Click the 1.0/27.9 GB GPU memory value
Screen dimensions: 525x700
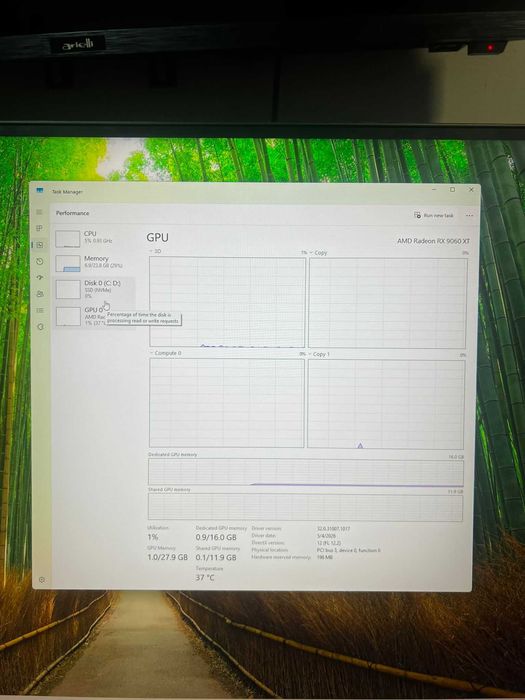coord(167,557)
